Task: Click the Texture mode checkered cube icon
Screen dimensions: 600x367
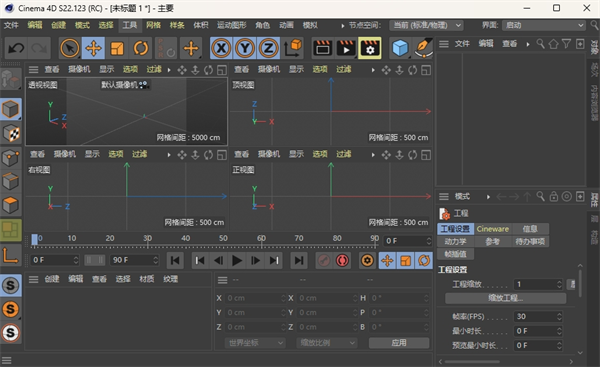Action: (x=11, y=133)
